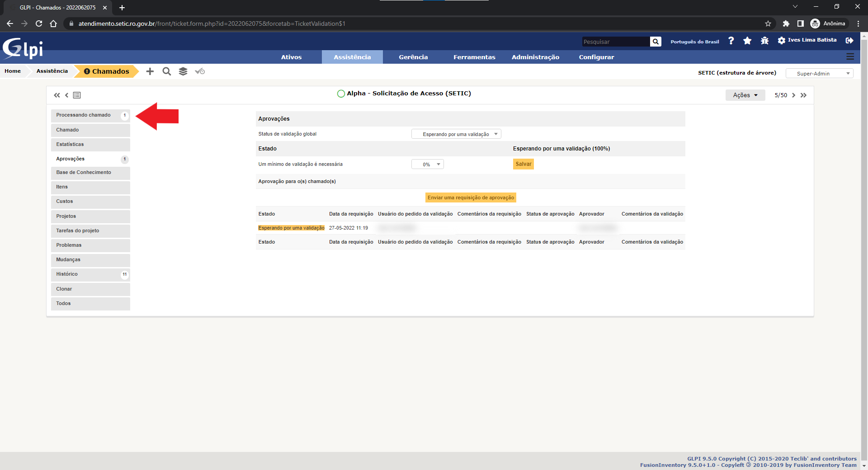Screen dimensions: 868x470
Task: Select the Clonar tab
Action: (x=90, y=289)
